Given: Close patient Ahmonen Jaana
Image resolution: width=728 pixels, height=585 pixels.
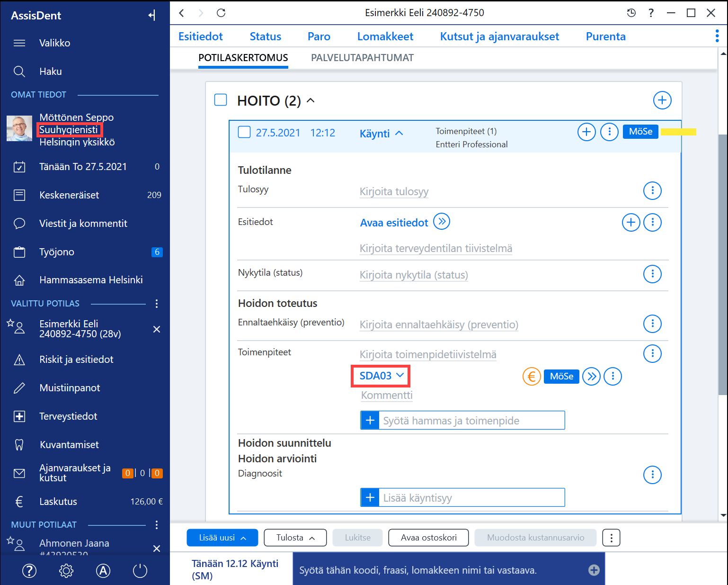Looking at the screenshot, I should 157,549.
